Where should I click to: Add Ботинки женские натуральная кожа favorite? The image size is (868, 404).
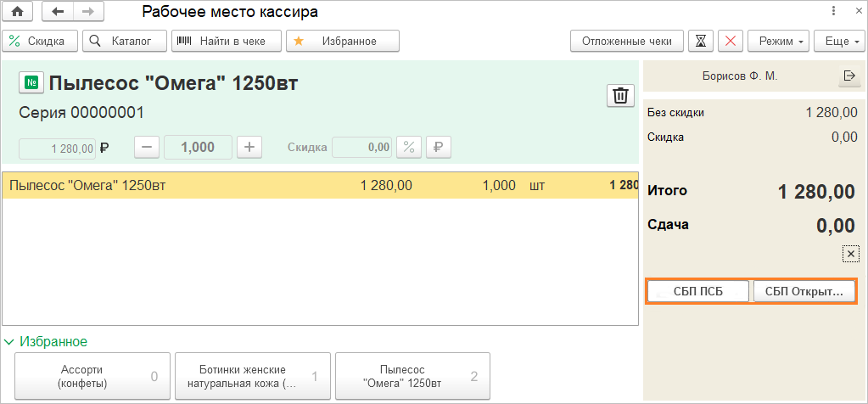pos(253,376)
